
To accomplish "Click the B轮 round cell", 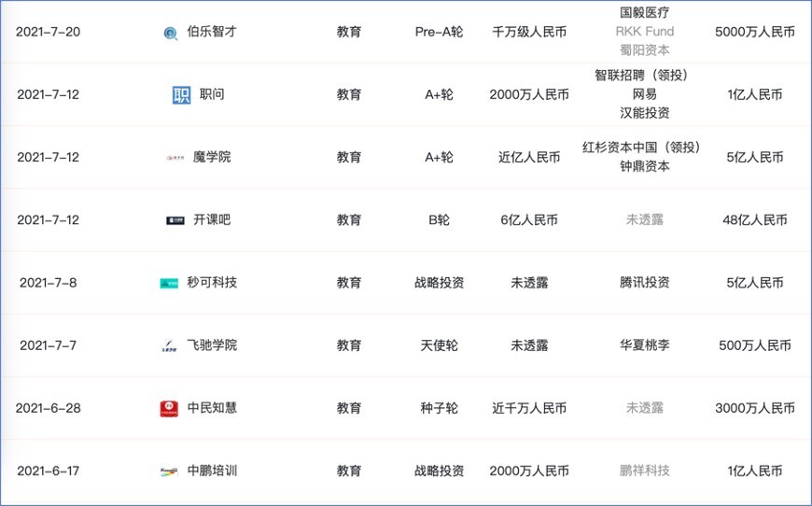I will [440, 219].
